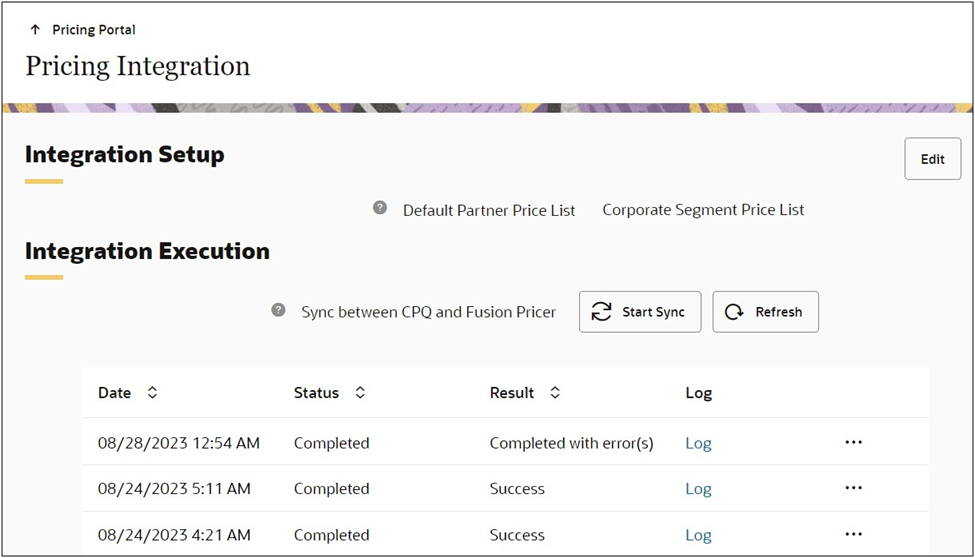Sort table by Status column arrows
The height and width of the screenshot is (558, 975).
(x=360, y=393)
